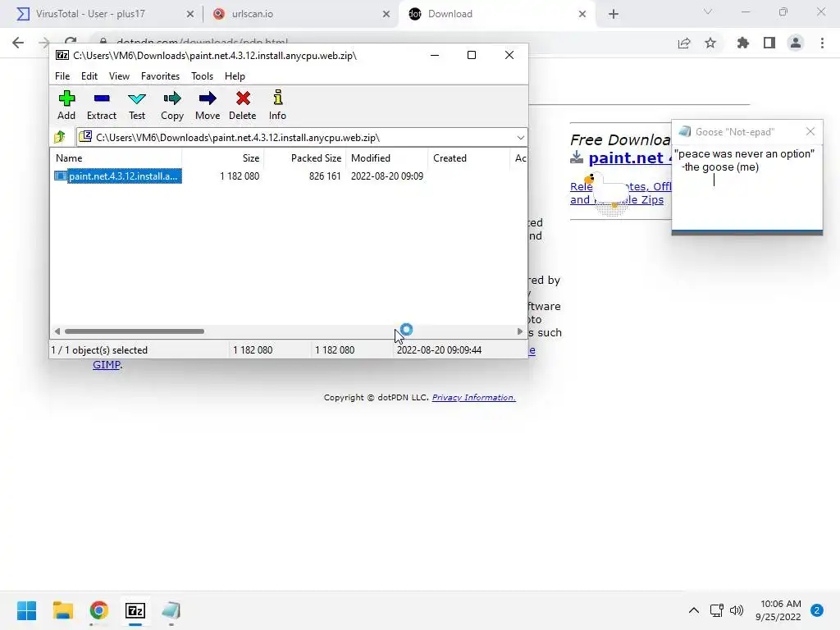The height and width of the screenshot is (630, 840).
Task: Open the Tools menu in 7-Zip
Action: (x=202, y=76)
